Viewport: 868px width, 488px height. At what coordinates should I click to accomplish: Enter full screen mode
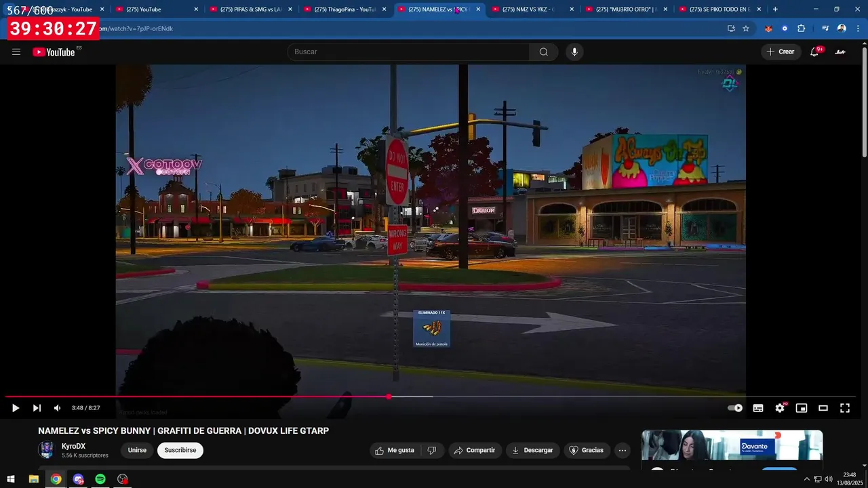click(845, 408)
